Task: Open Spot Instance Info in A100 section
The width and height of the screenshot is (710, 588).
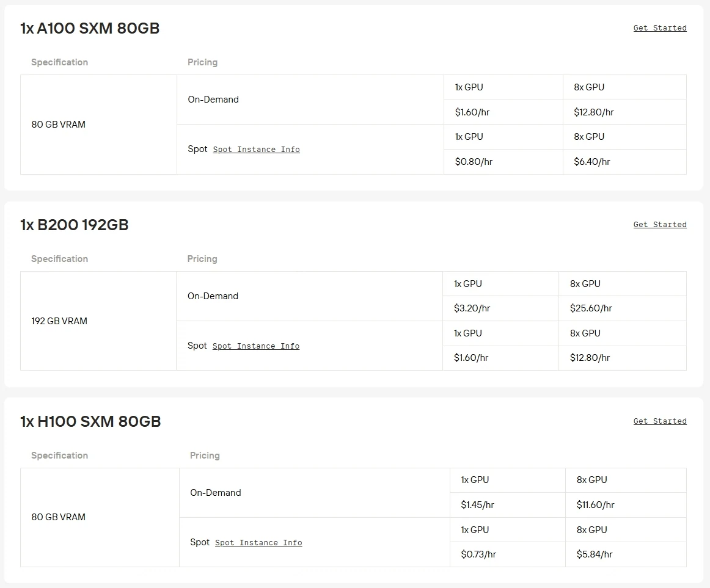Action: (256, 150)
